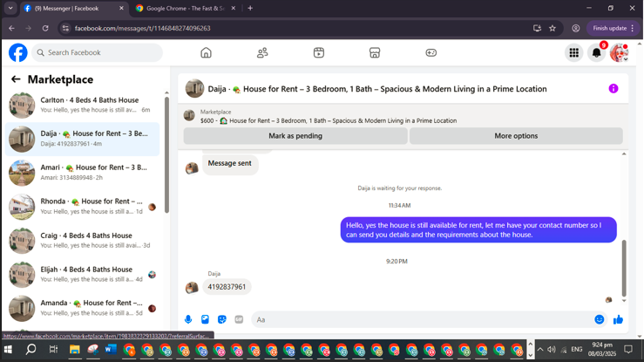Screen dimensions: 644x362
Task: Open the Carlton 4 Beds 4 Baths conversation
Action: [x=82, y=105]
